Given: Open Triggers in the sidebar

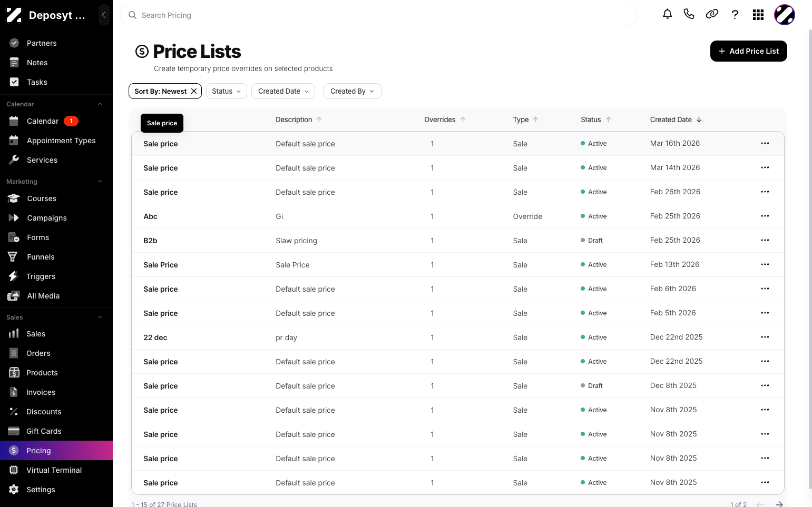Looking at the screenshot, I should pos(56,276).
